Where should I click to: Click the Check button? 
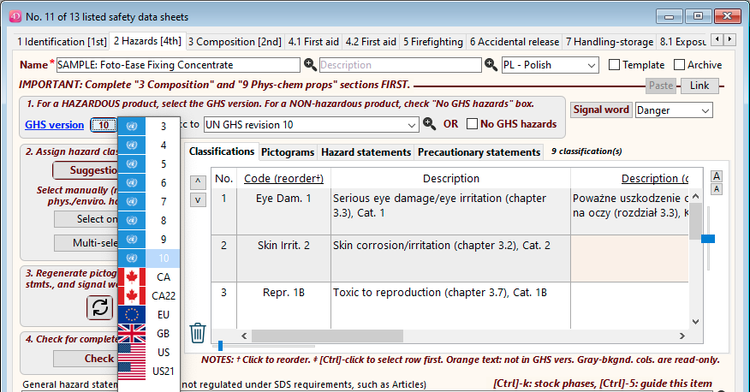click(85, 359)
